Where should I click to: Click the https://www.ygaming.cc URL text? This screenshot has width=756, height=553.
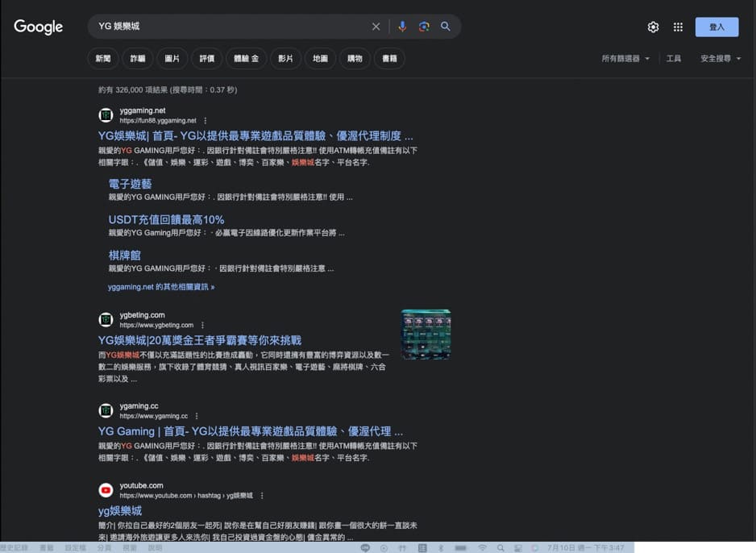point(154,416)
